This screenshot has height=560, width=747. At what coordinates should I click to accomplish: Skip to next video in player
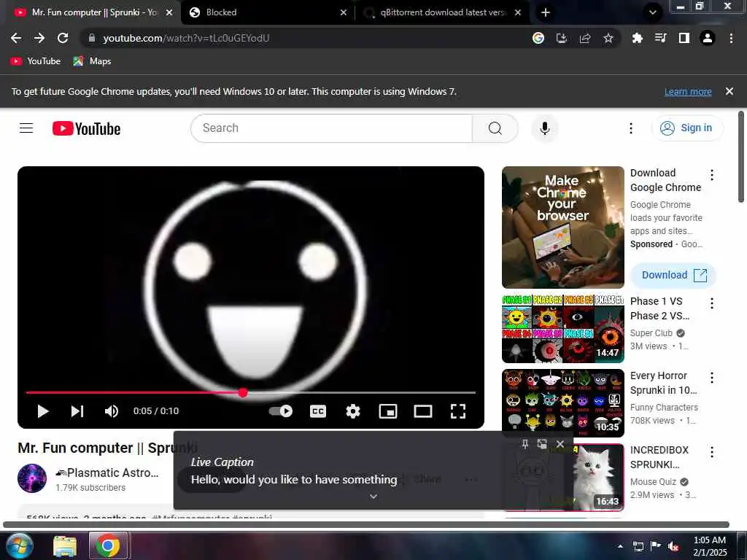[77, 411]
